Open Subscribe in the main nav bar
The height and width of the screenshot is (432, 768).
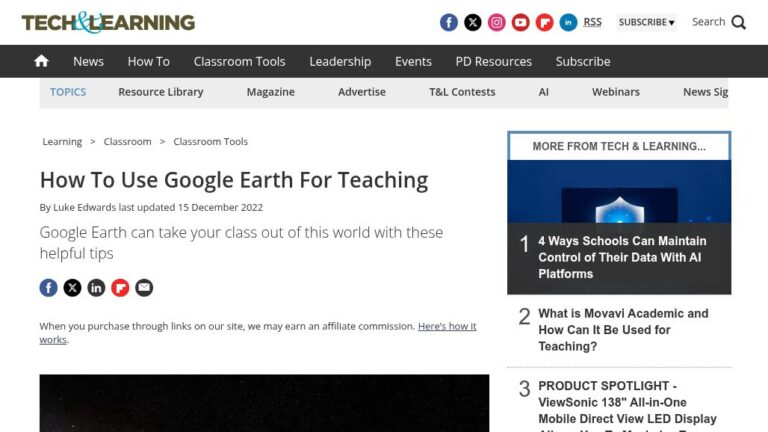(583, 61)
